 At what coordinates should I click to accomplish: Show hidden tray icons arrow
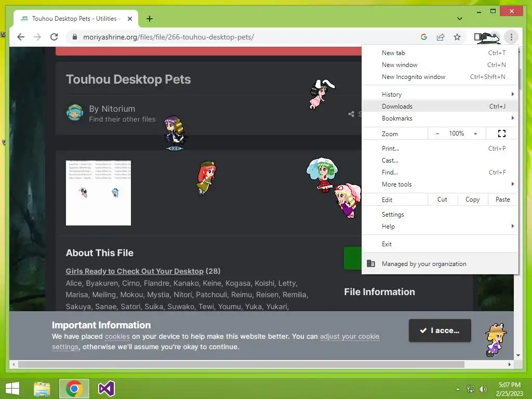point(458,389)
